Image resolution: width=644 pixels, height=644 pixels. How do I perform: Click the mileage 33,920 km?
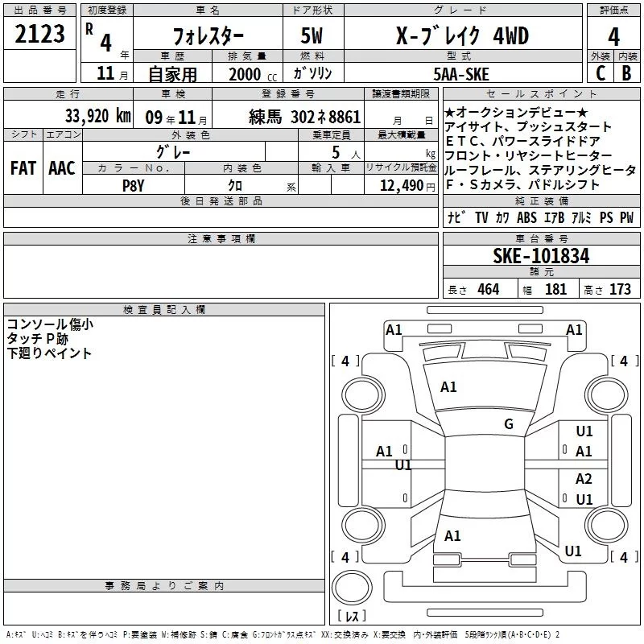click(98, 116)
